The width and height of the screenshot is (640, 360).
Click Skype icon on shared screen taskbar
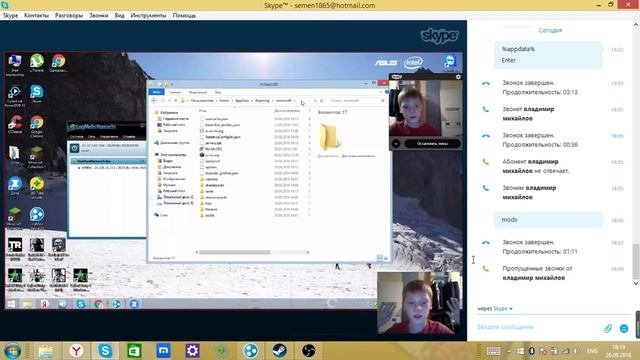pyautogui.click(x=81, y=304)
